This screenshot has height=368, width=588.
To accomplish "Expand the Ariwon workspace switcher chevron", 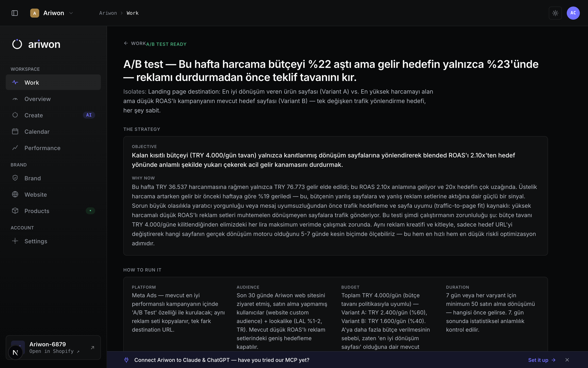I will coord(71,13).
